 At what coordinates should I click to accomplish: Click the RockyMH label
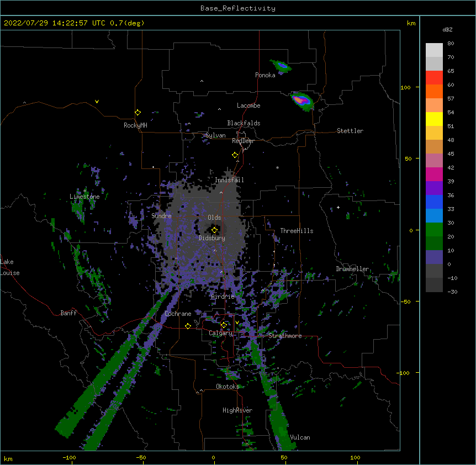tap(135, 125)
